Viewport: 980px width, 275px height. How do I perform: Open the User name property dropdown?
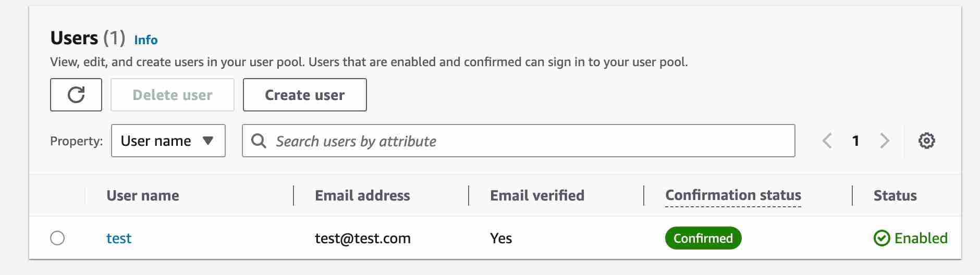point(168,141)
